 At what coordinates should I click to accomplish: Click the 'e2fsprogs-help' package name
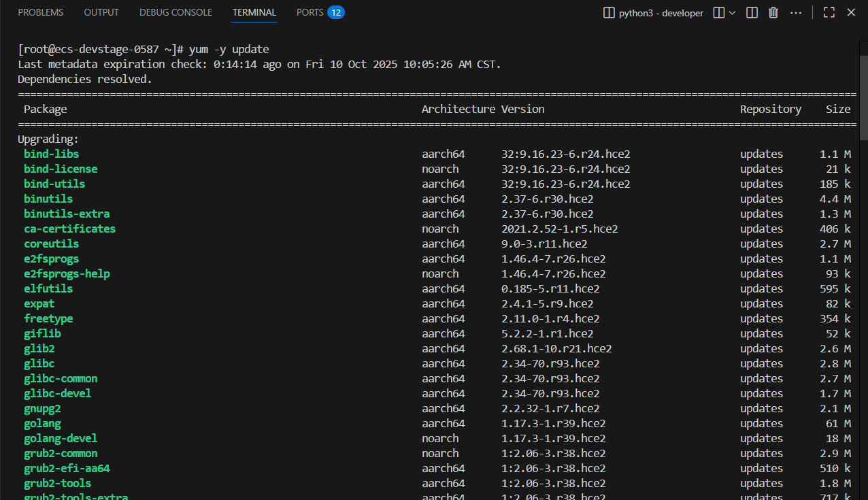pyautogui.click(x=67, y=273)
